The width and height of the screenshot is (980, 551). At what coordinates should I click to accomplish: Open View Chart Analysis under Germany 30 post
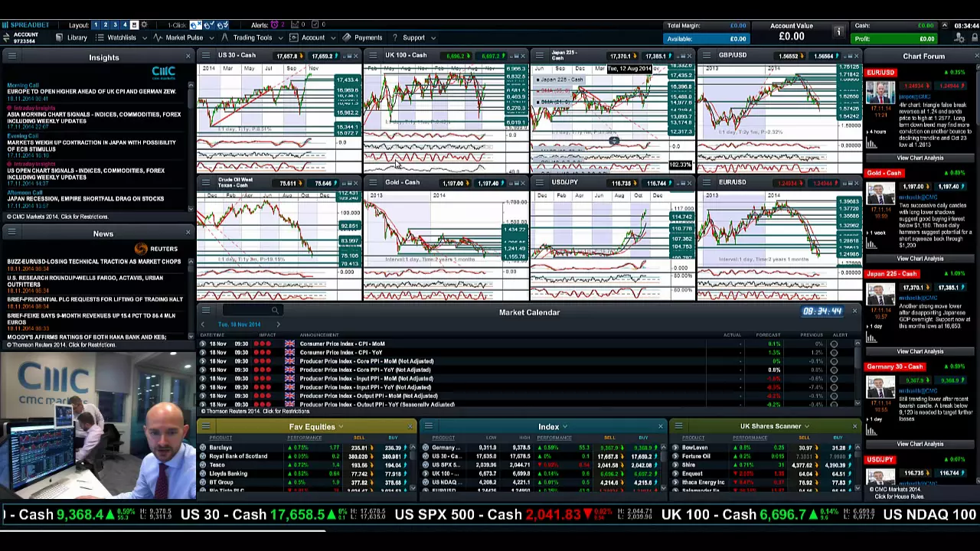point(920,444)
